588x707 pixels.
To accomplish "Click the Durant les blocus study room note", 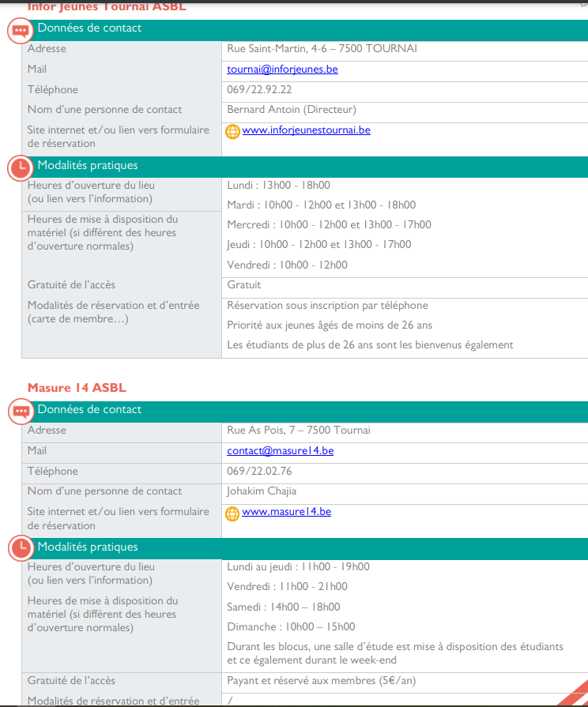I will (395, 653).
